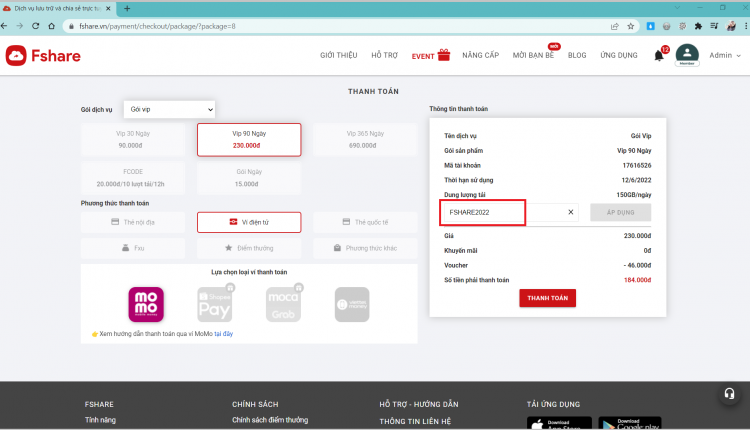Click the headset support chat icon
The image size is (750, 430).
point(729,394)
